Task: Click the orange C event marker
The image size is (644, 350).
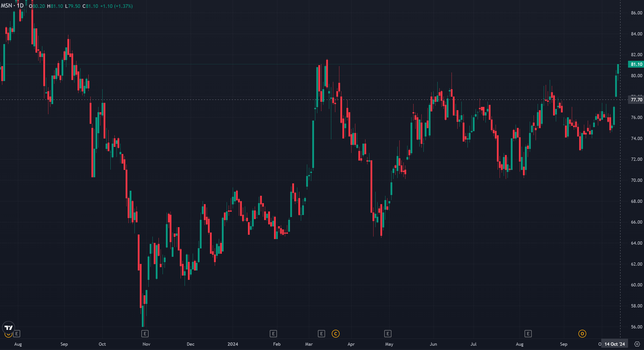Action: pos(336,334)
